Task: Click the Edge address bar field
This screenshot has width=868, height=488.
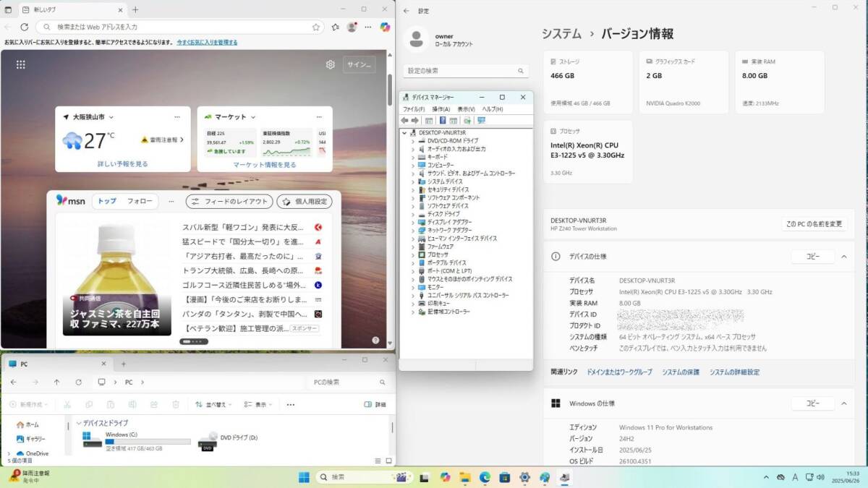Action: tap(181, 27)
